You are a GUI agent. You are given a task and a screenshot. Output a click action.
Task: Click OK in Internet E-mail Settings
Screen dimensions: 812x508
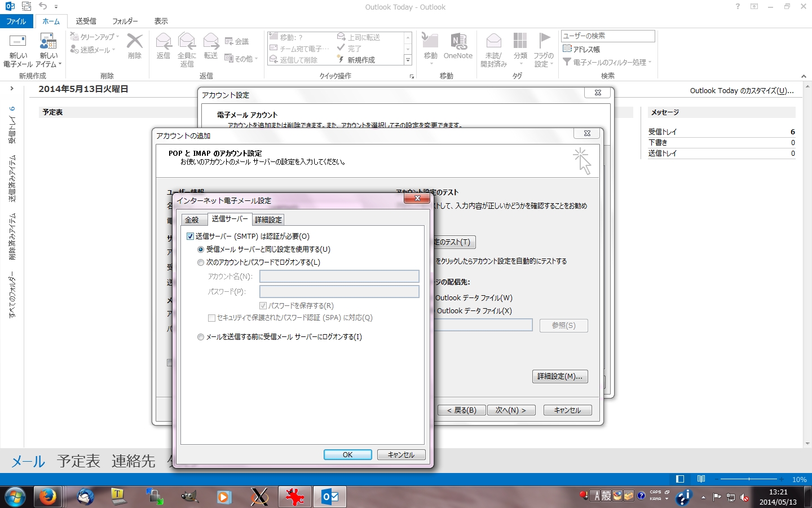(x=348, y=454)
